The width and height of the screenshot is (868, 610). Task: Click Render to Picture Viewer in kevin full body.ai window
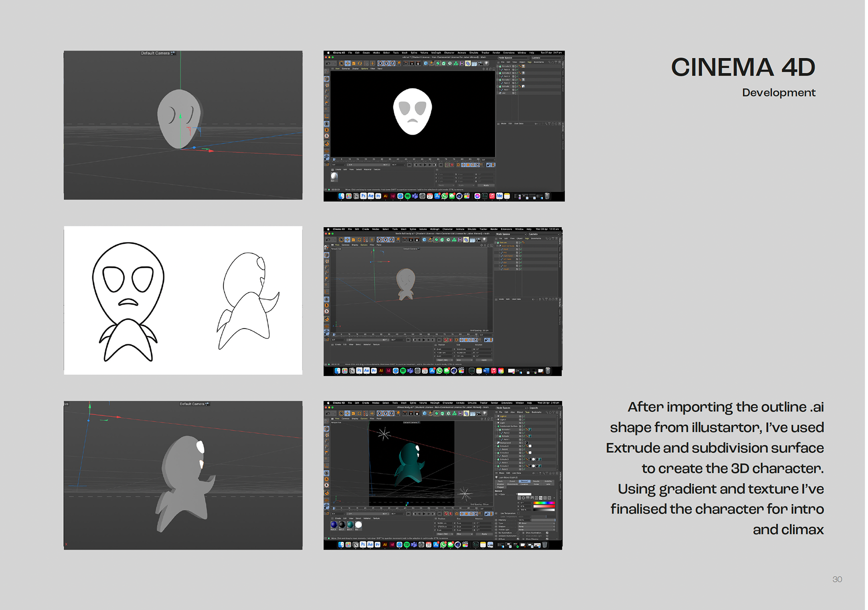[x=411, y=239]
